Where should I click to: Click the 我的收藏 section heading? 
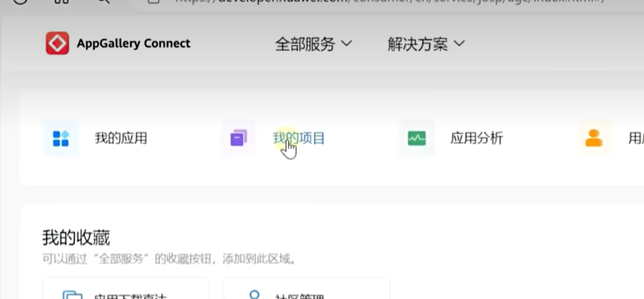(x=76, y=237)
